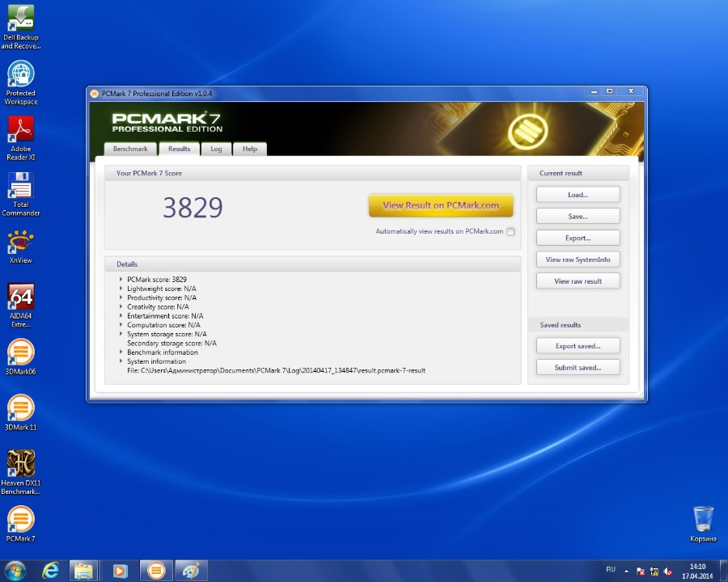Launch Internet Explorer from the taskbar
The height and width of the screenshot is (582, 728).
pos(50,571)
